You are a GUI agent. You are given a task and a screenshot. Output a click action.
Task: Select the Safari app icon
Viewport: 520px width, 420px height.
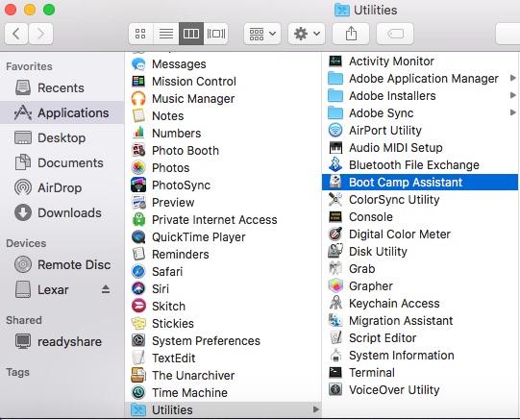138,271
